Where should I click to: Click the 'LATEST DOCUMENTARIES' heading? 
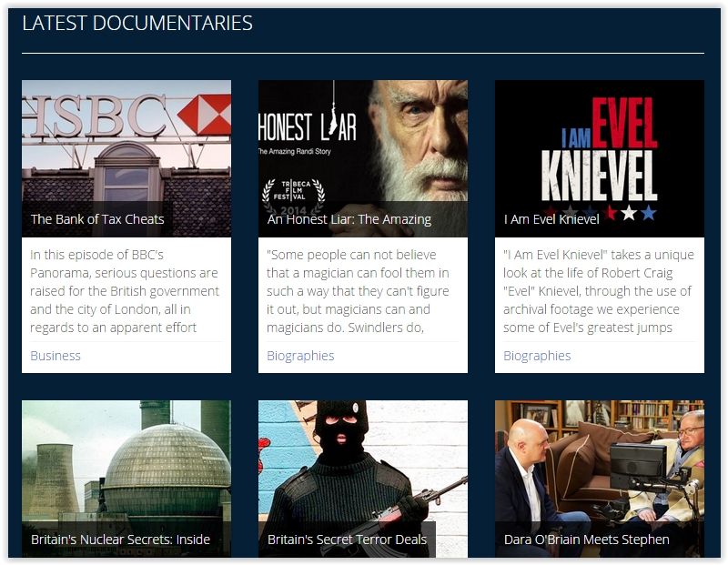coord(137,24)
